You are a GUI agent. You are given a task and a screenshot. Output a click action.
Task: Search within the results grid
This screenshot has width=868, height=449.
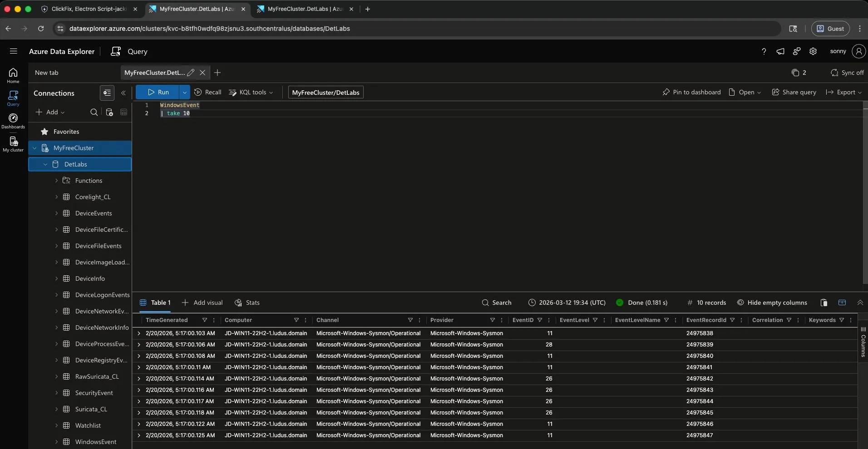point(497,303)
